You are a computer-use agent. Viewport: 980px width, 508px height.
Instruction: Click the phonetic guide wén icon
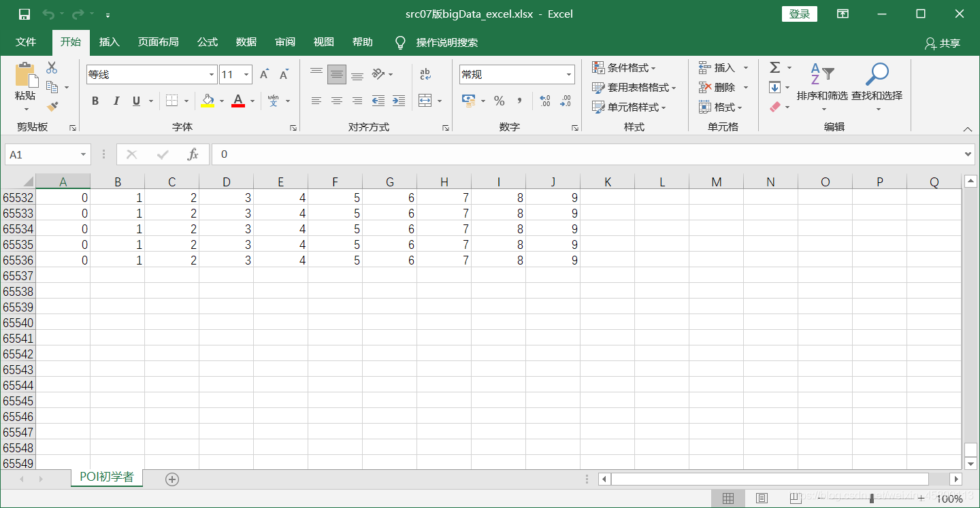click(274, 101)
